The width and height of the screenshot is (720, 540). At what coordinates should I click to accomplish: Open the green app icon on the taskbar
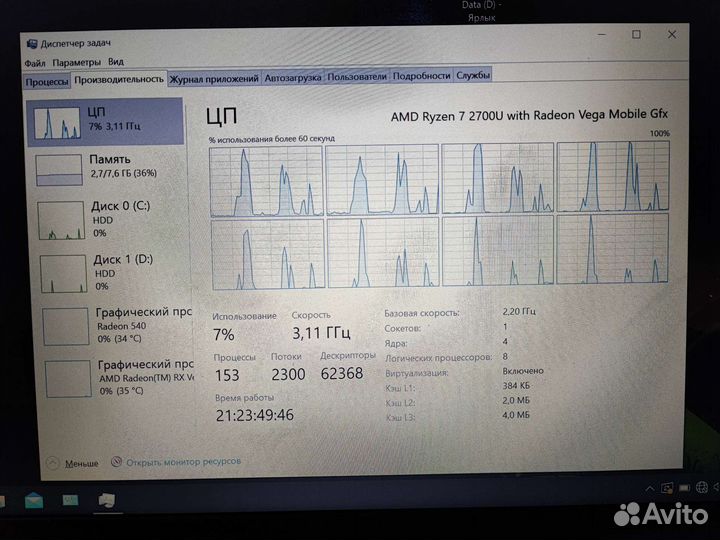(x=70, y=500)
